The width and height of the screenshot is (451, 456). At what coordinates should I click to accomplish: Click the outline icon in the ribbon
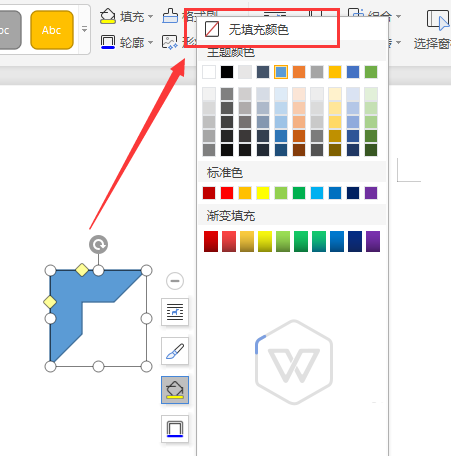pyautogui.click(x=108, y=42)
